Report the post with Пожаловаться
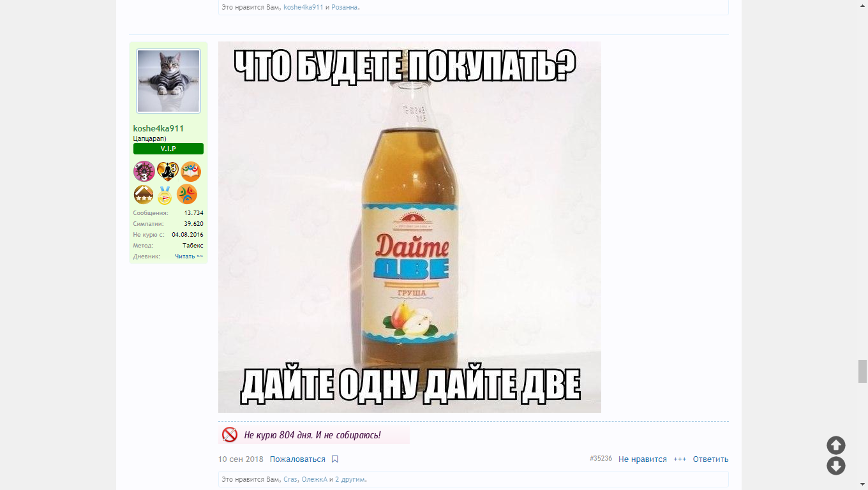 coord(297,459)
